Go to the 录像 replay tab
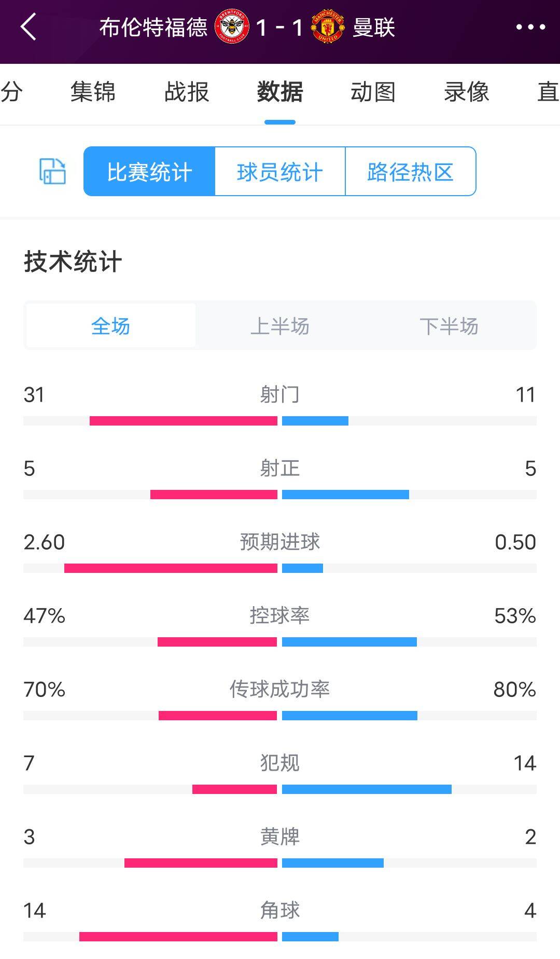This screenshot has width=560, height=959. [x=466, y=92]
